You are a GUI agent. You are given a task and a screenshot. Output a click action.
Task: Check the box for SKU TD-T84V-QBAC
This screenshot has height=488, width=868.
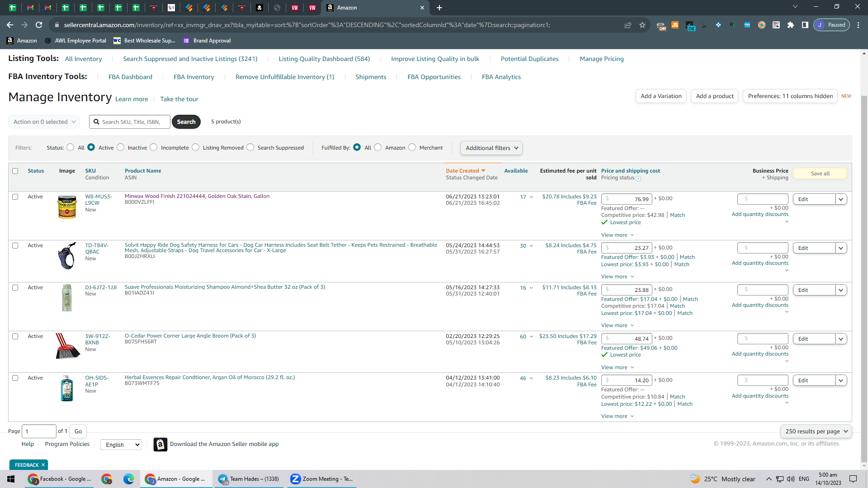click(x=15, y=246)
